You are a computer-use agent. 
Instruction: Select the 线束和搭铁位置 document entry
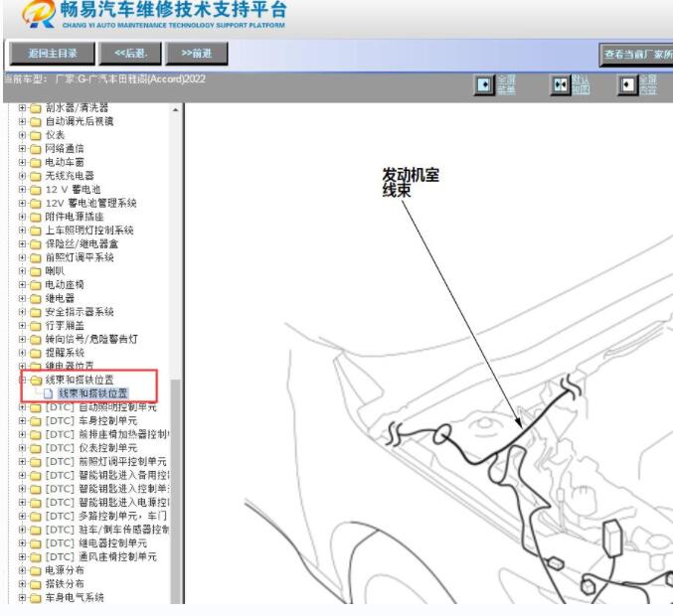click(92, 393)
